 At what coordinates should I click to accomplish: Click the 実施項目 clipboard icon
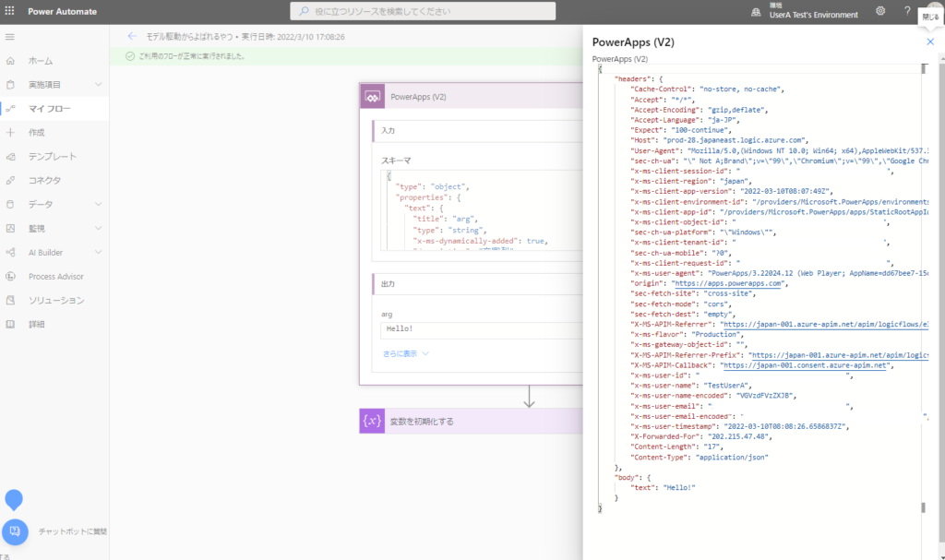click(x=10, y=85)
